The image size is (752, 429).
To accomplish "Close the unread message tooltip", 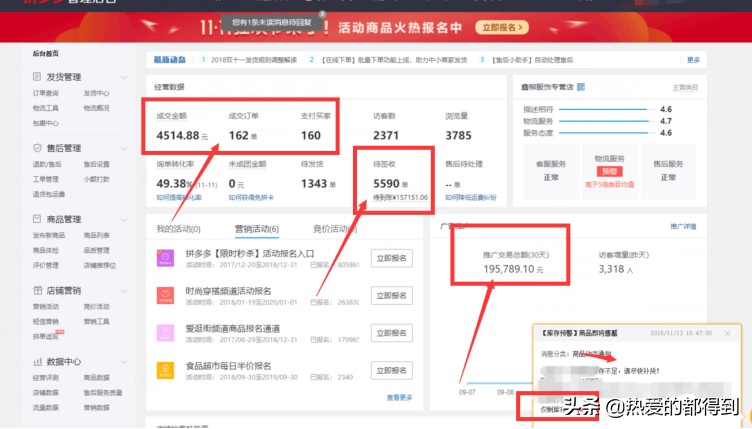I will (322, 14).
